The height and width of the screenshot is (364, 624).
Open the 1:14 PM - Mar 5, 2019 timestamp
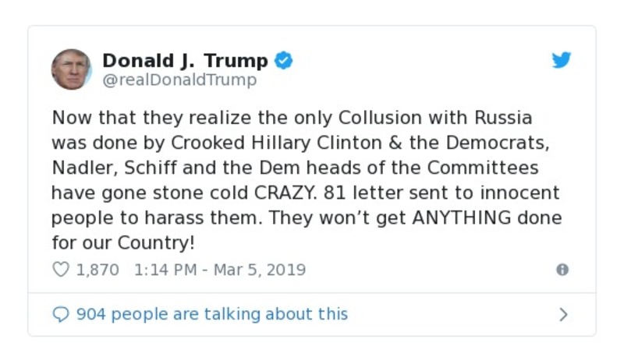(220, 270)
